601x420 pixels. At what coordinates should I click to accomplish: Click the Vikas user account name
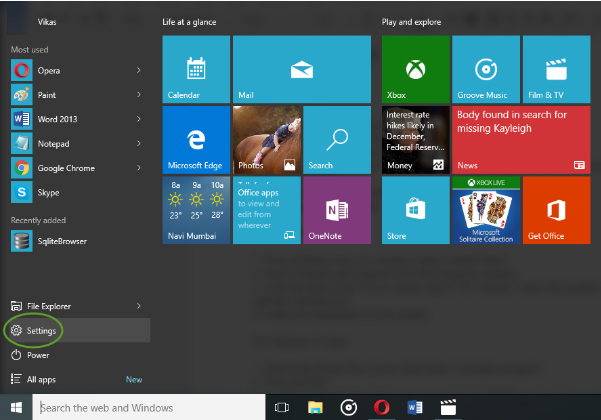point(47,22)
